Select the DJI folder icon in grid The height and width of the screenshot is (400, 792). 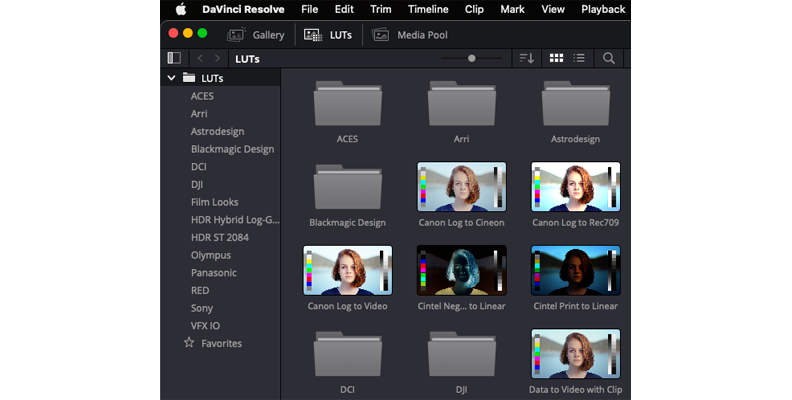462,355
